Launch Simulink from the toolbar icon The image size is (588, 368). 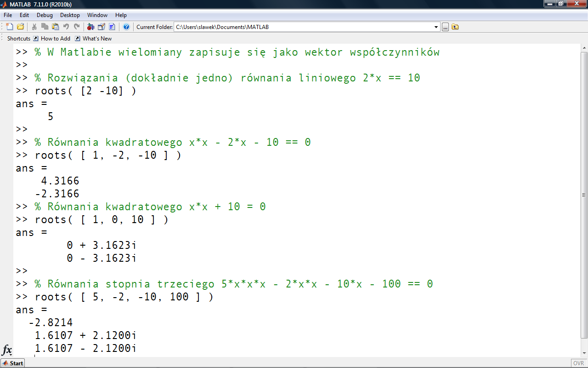90,27
